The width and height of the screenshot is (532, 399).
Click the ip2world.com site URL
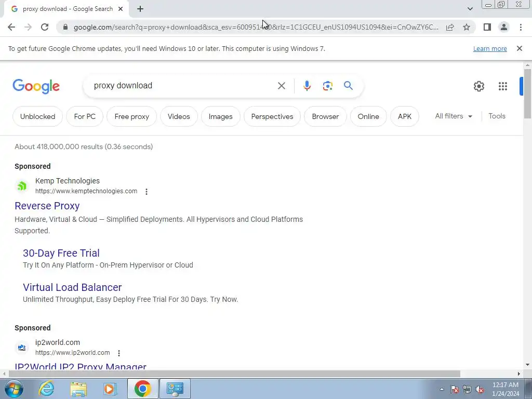click(x=73, y=353)
